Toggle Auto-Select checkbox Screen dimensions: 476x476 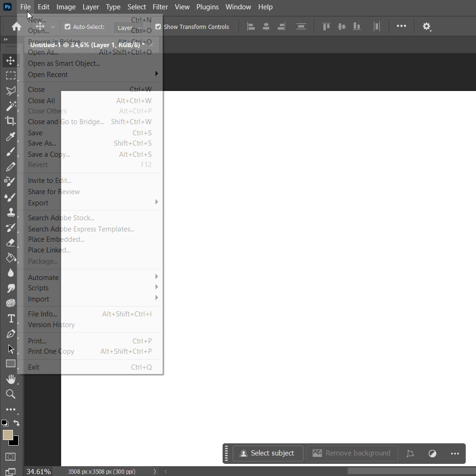pos(67,27)
